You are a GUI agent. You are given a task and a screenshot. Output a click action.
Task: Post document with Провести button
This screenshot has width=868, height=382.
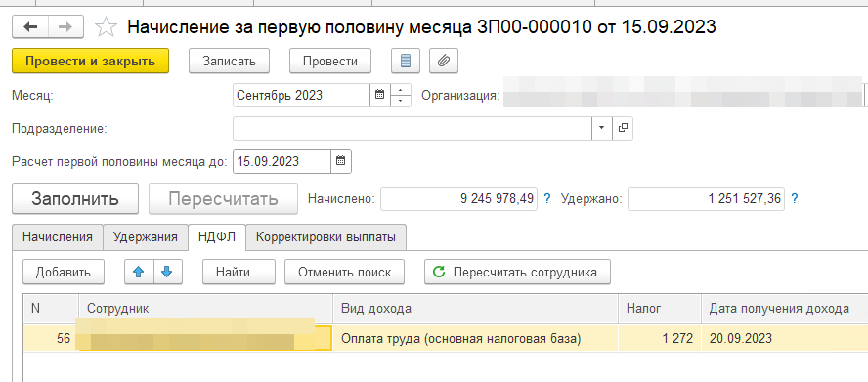330,61
